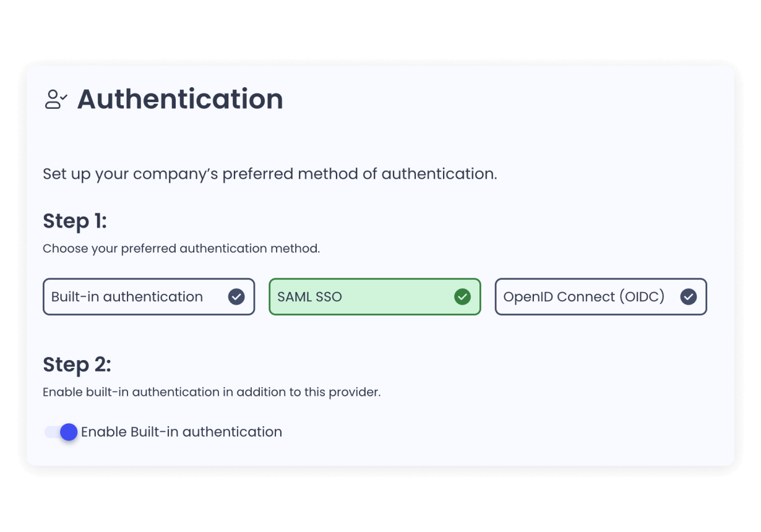The image size is (761, 532).
Task: Choose Built-in authentication as preferred method
Action: (148, 297)
